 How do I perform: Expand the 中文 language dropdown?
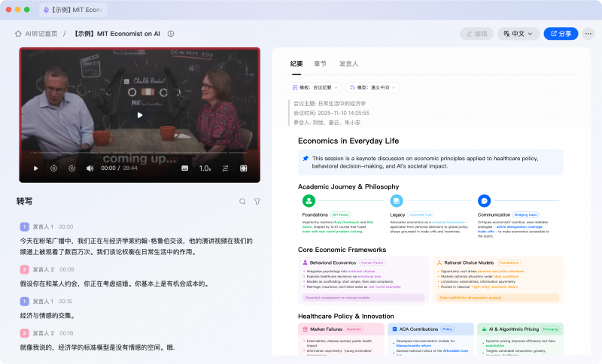(x=518, y=34)
